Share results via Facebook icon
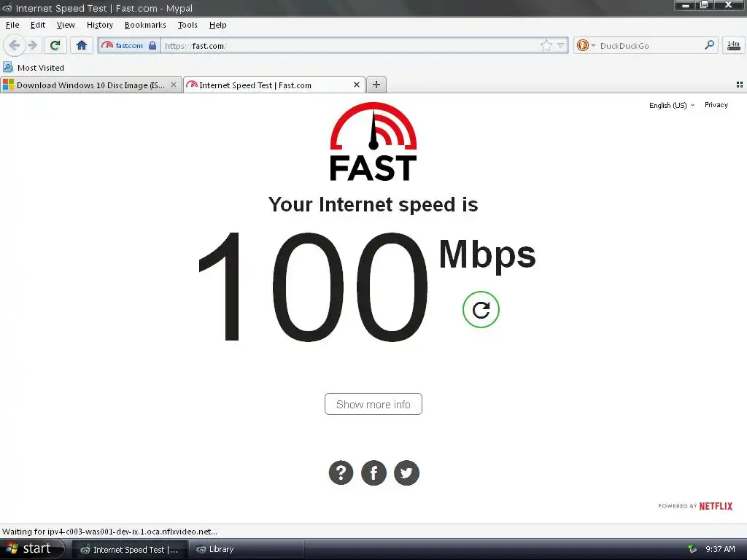 pyautogui.click(x=373, y=472)
